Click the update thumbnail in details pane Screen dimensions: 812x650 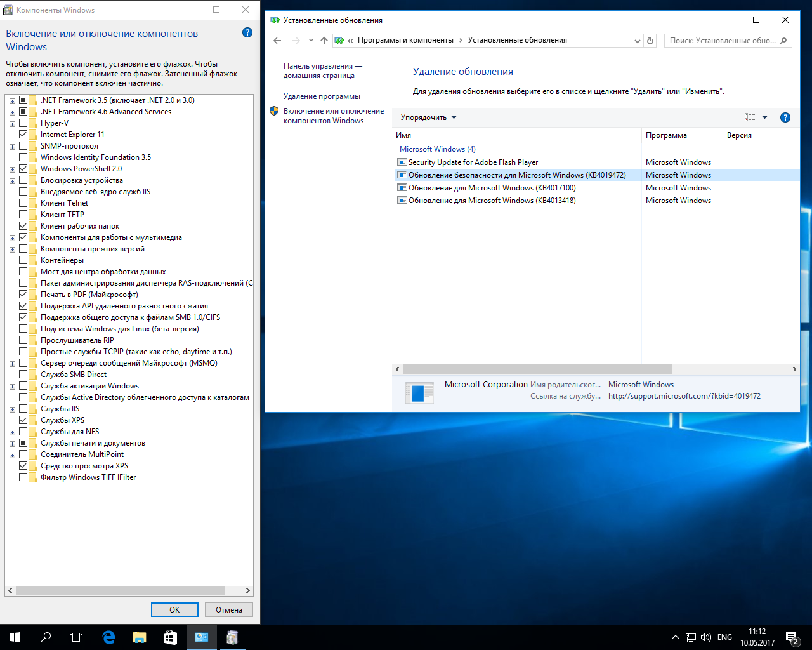pyautogui.click(x=419, y=393)
